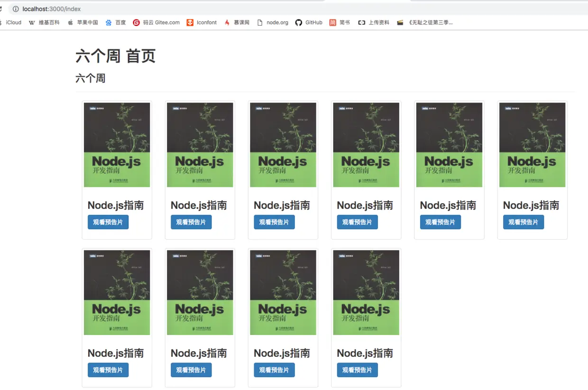Open the fourth Node.js book cover, top row

tap(366, 145)
